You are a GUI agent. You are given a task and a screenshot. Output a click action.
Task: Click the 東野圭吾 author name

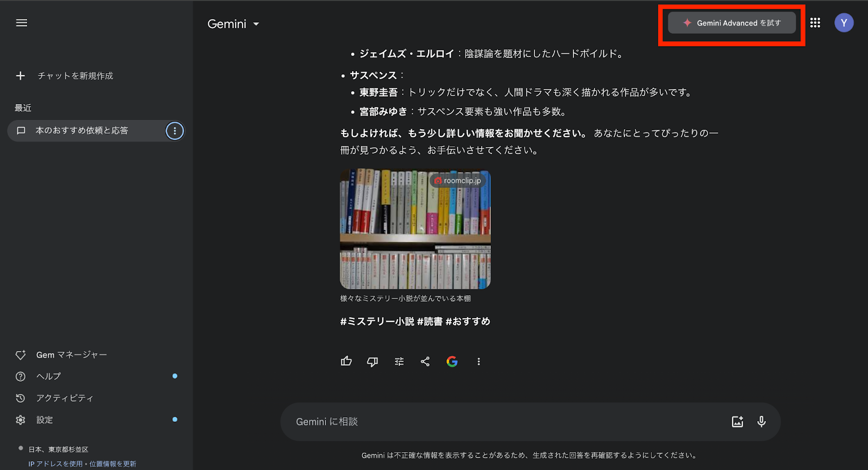coord(379,92)
